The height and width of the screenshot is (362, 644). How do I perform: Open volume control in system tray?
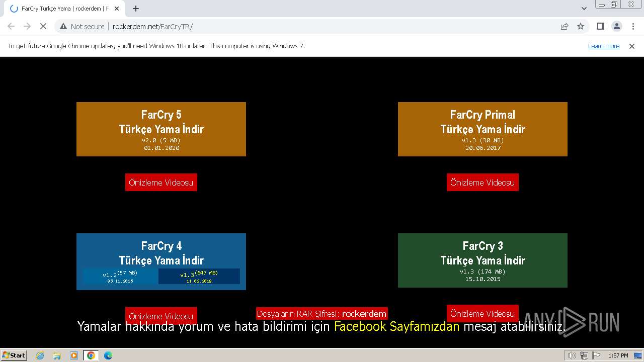coord(572,355)
